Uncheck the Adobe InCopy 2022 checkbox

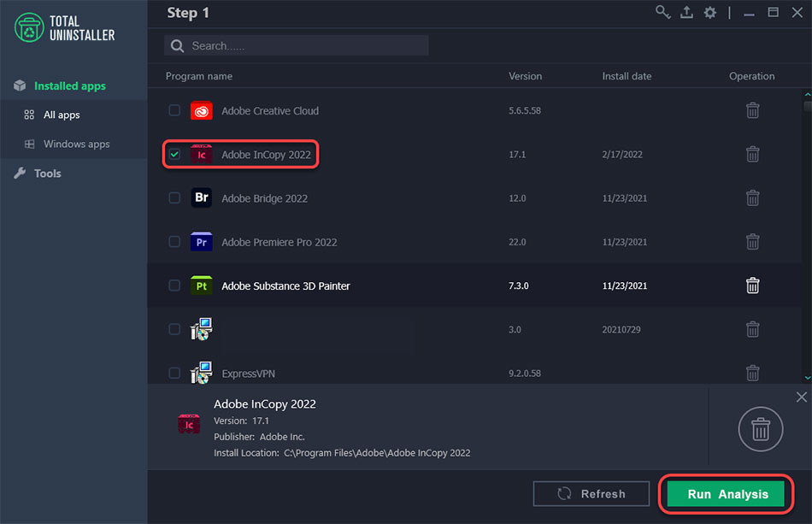[x=174, y=155]
